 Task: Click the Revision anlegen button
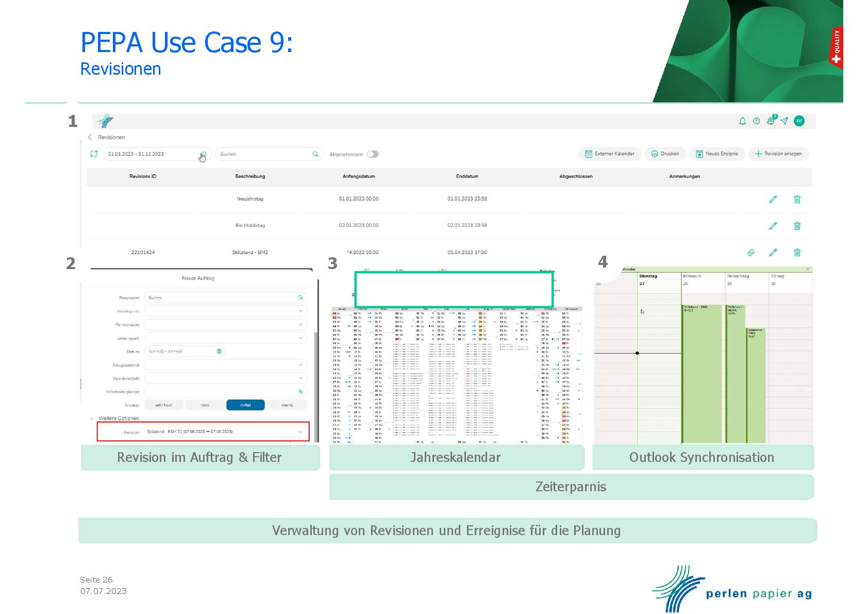coord(778,154)
